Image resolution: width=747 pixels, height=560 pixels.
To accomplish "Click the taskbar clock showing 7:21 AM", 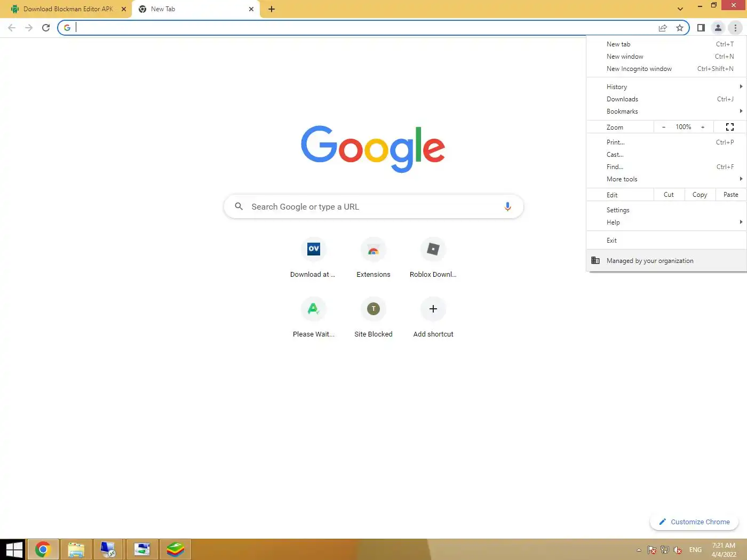I will click(x=724, y=550).
